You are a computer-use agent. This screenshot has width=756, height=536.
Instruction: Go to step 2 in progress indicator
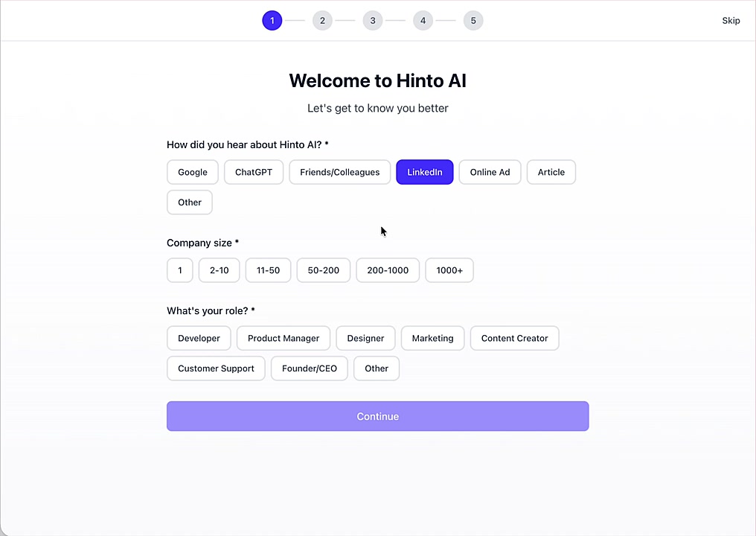click(x=322, y=21)
